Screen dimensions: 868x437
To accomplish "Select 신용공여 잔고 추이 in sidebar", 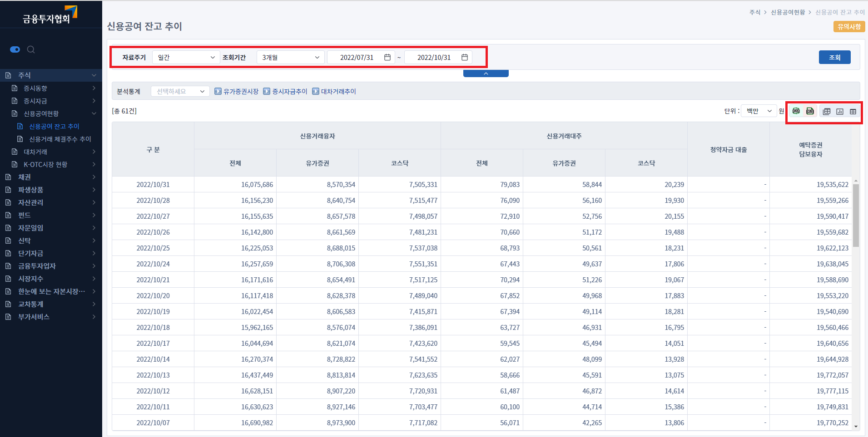I will click(54, 126).
